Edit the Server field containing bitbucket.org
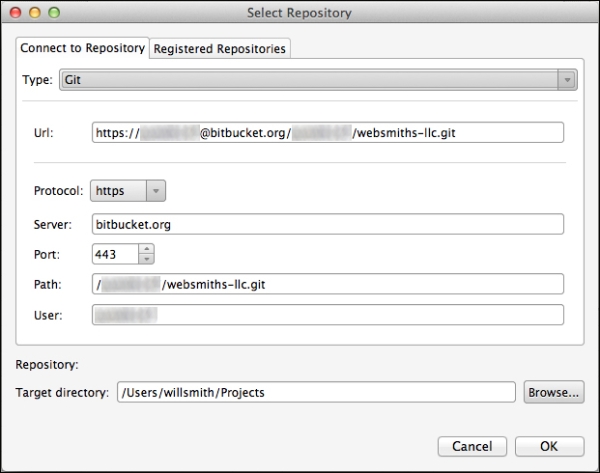This screenshot has width=600, height=473. pyautogui.click(x=328, y=224)
